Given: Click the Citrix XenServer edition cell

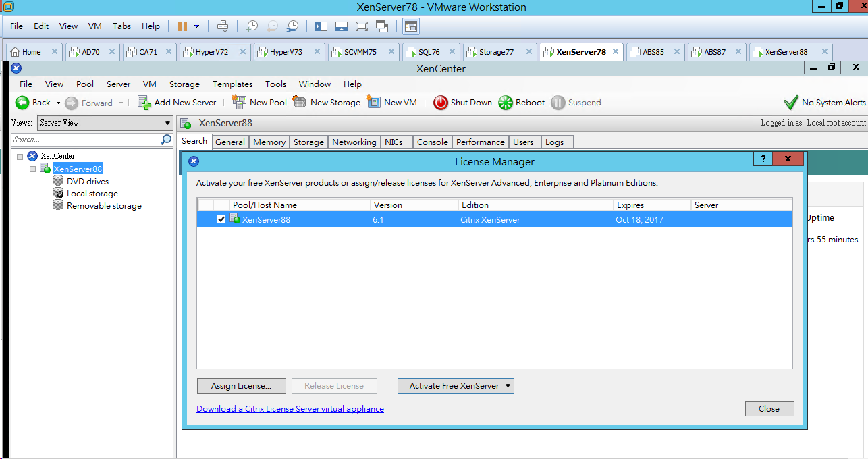Looking at the screenshot, I should [491, 219].
